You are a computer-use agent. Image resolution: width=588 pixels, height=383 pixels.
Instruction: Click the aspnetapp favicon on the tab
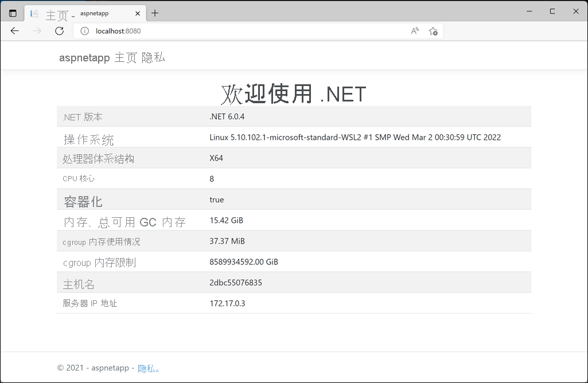(34, 13)
